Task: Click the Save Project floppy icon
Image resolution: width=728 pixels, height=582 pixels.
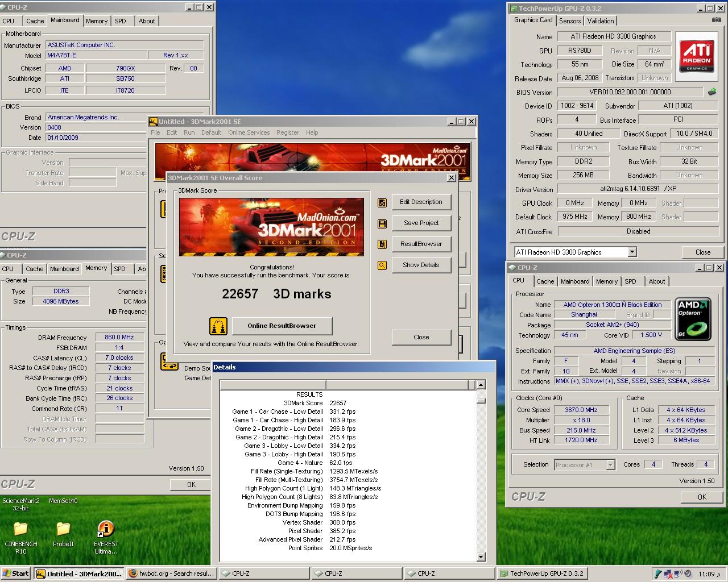Action: 382,223
